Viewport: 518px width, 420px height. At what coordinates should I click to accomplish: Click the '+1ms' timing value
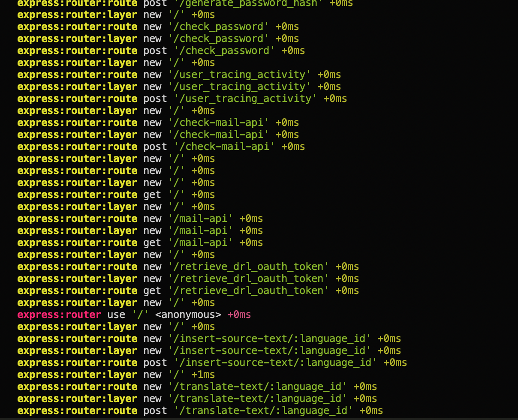pos(203,375)
